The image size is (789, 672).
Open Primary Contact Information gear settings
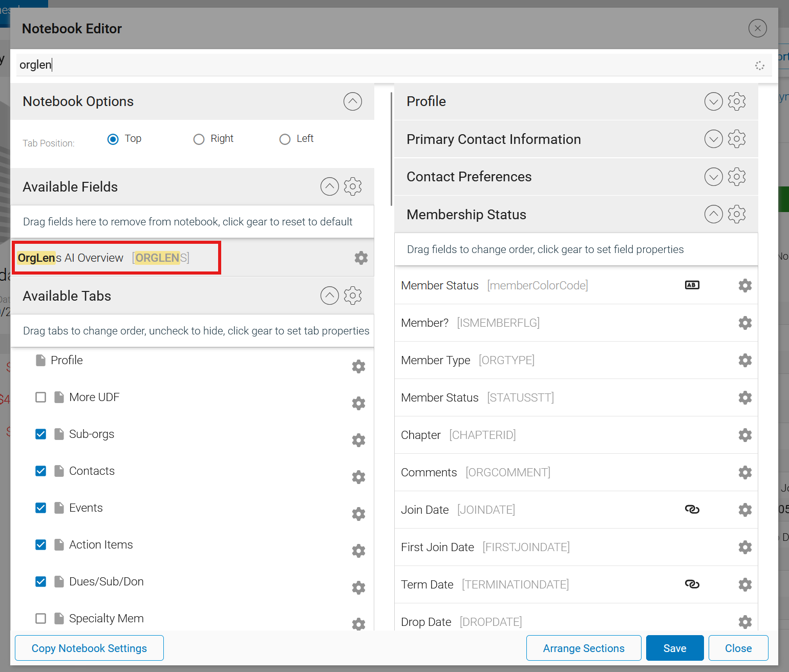[x=737, y=139]
